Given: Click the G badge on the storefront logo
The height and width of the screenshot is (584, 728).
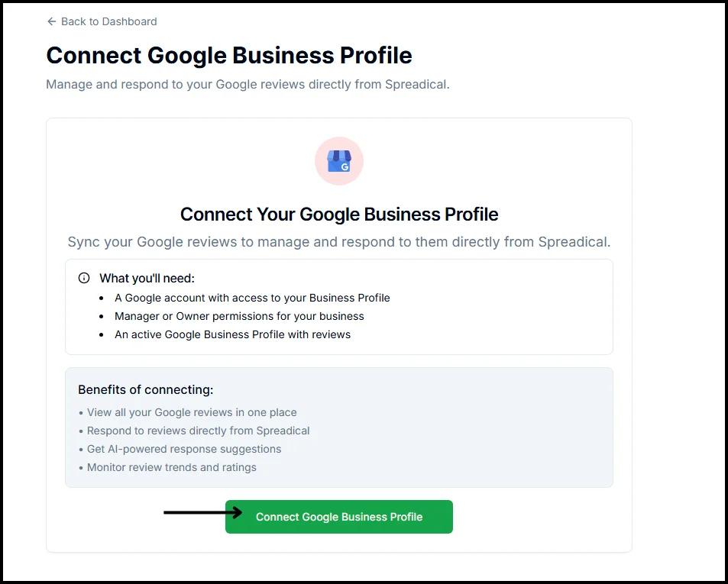Looking at the screenshot, I should tap(346, 167).
